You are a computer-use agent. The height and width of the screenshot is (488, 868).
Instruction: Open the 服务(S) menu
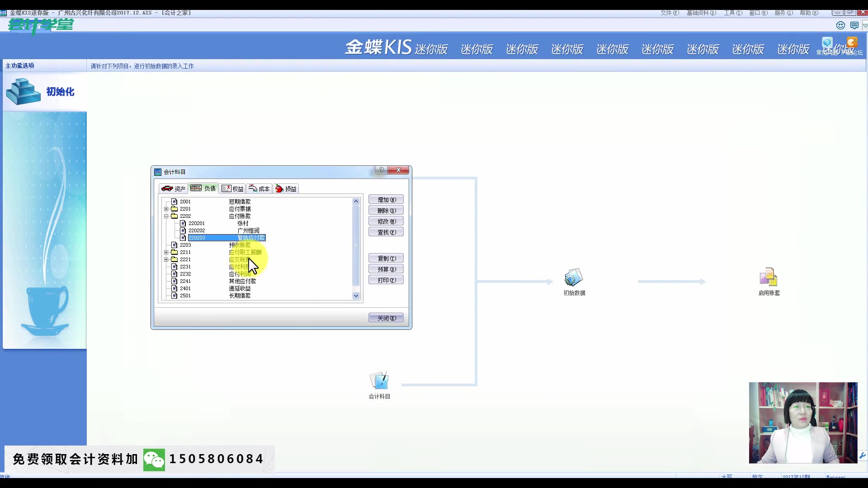click(x=784, y=13)
